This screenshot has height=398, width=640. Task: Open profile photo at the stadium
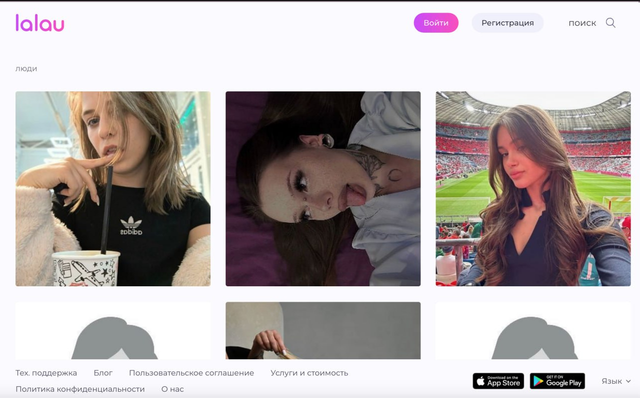(533, 189)
